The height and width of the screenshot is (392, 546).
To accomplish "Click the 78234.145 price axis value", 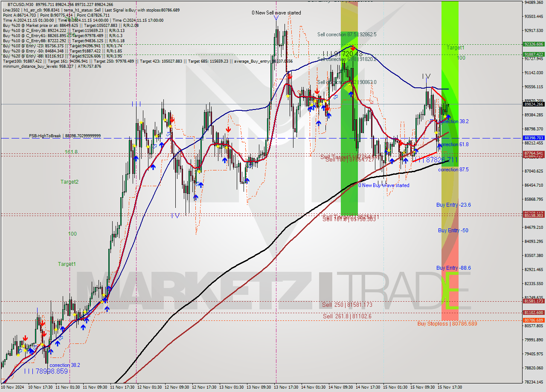I will pyautogui.click(x=534, y=382).
